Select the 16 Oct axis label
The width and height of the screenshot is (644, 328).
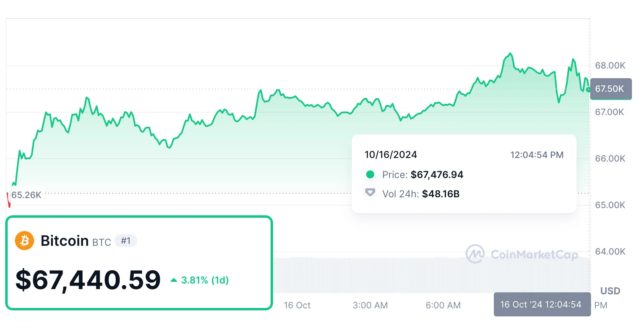point(297,305)
